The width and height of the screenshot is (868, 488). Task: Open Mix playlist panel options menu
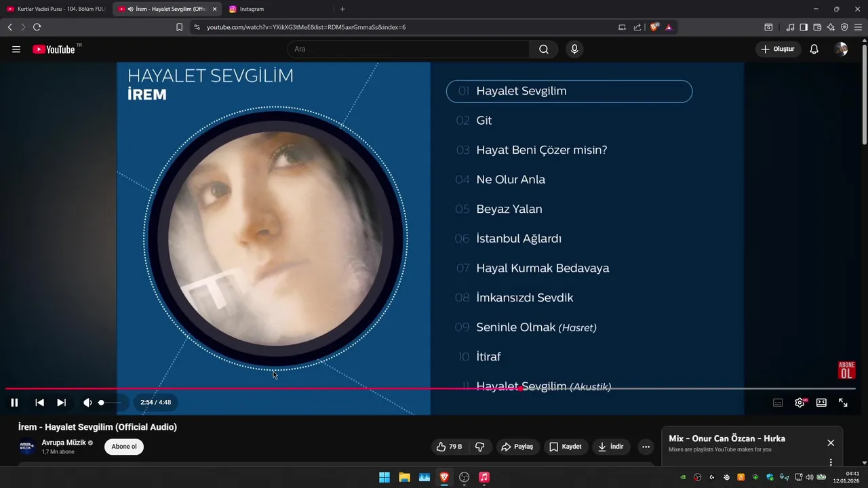pos(831,462)
